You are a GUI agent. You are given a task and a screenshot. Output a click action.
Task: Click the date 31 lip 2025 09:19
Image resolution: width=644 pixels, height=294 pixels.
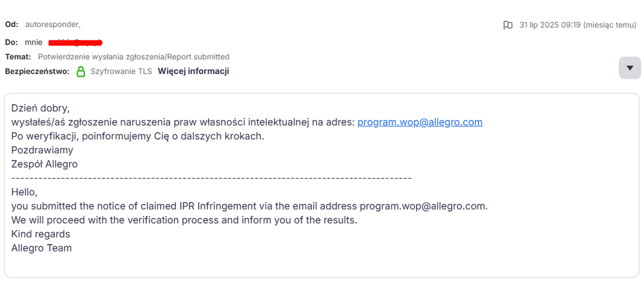(549, 25)
